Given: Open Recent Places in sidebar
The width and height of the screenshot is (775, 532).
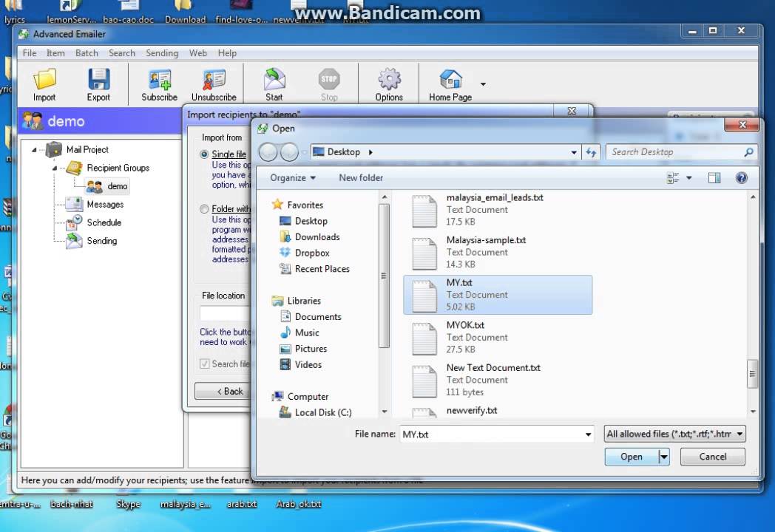Looking at the screenshot, I should [x=314, y=269].
